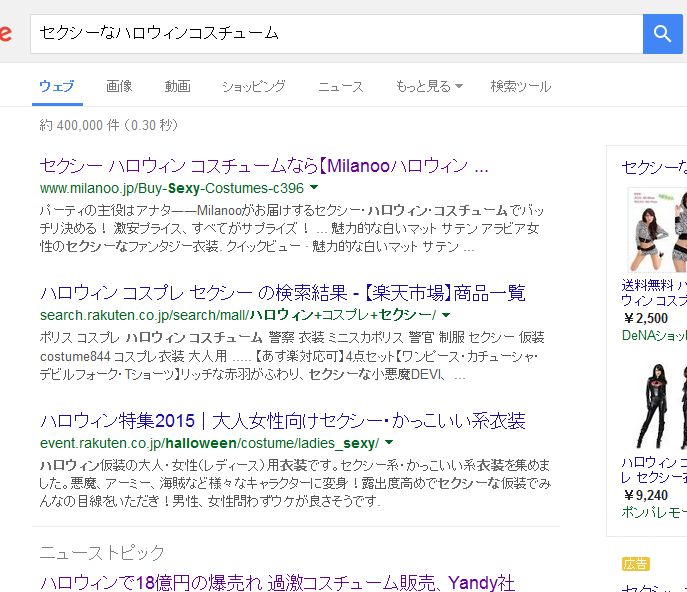The width and height of the screenshot is (687, 592).
Task: Open 楽天市場 ハロウィン コスプレ セクシー result
Action: click(283, 293)
